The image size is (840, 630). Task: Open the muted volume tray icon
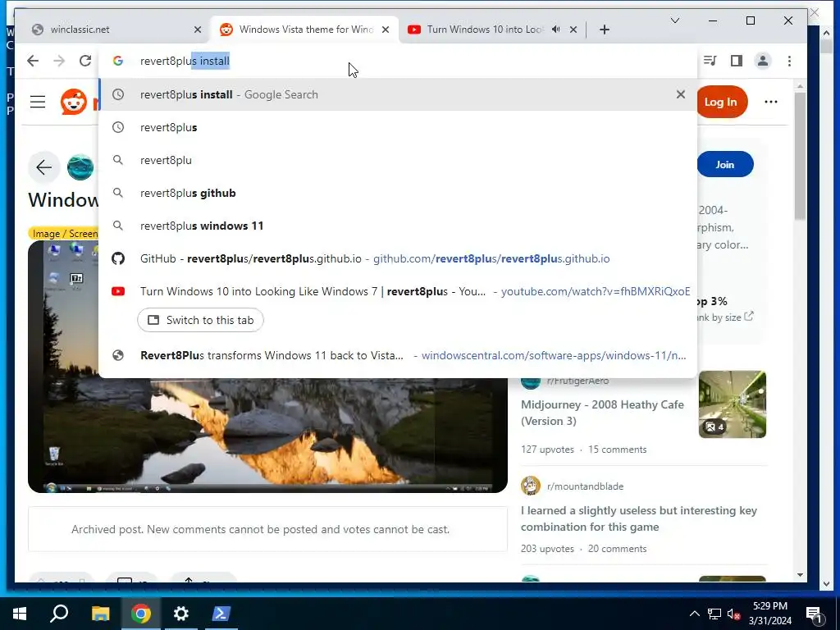click(733, 614)
